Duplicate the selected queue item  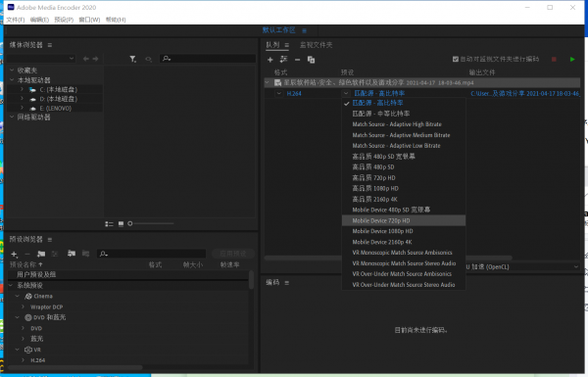pyautogui.click(x=311, y=60)
